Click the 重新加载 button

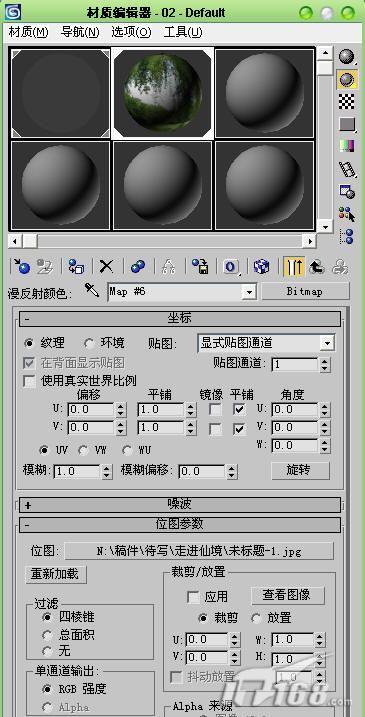pyautogui.click(x=56, y=574)
